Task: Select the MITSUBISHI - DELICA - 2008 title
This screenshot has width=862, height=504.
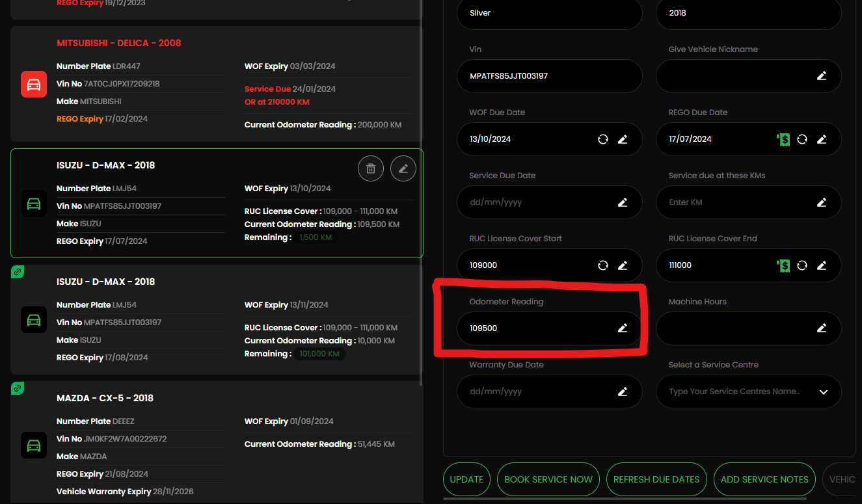Action: click(119, 43)
